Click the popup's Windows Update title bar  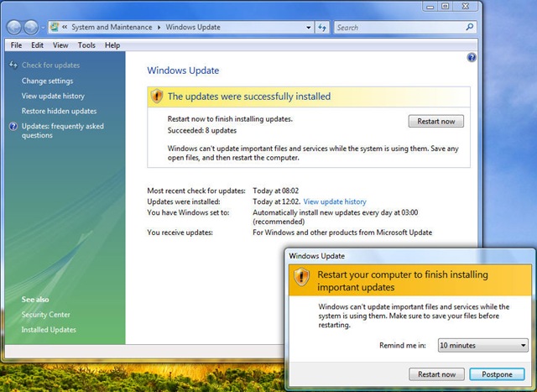click(x=409, y=256)
